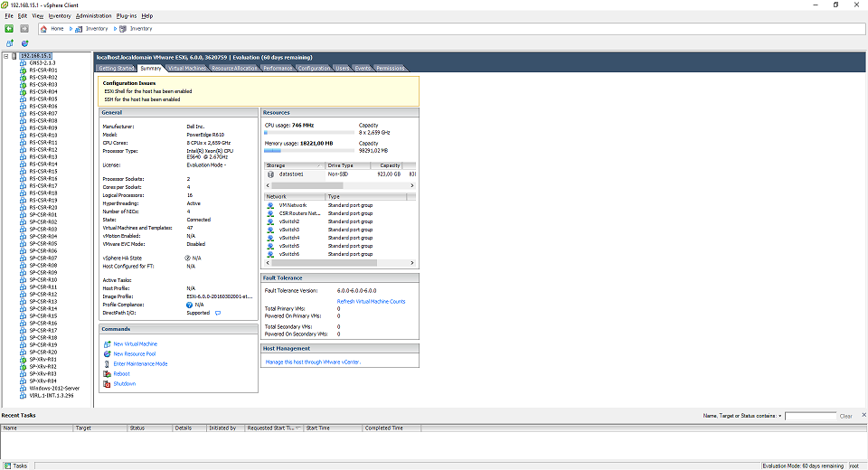Click the Tasks icon in status bar

tap(7, 465)
